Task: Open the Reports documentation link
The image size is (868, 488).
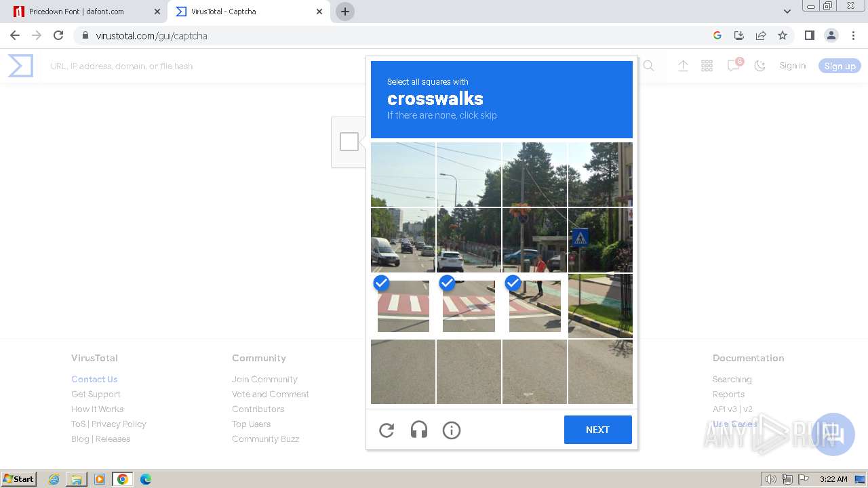Action: click(729, 394)
